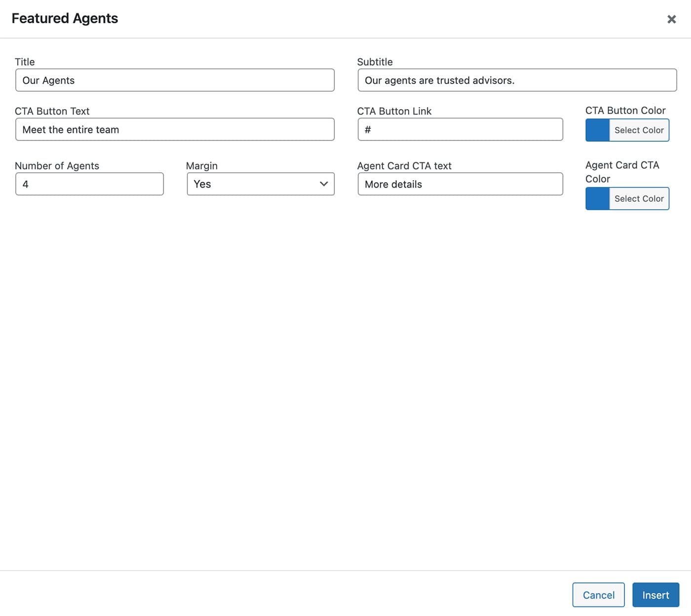This screenshot has height=616, width=691.
Task: Focus the More details text field
Action: tap(460, 184)
